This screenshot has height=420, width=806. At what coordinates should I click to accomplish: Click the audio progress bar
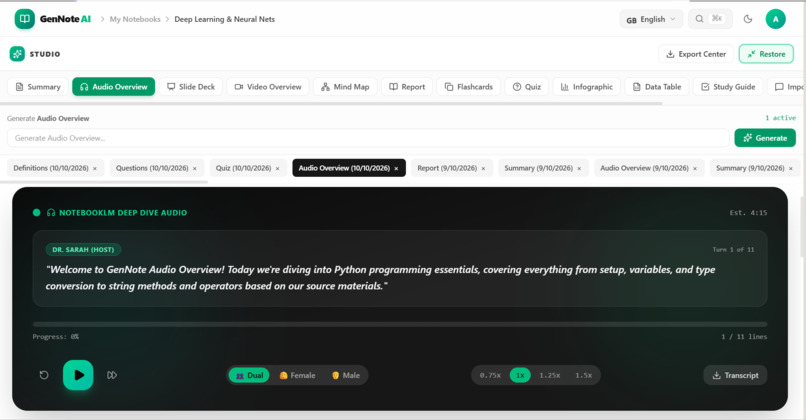(x=400, y=324)
